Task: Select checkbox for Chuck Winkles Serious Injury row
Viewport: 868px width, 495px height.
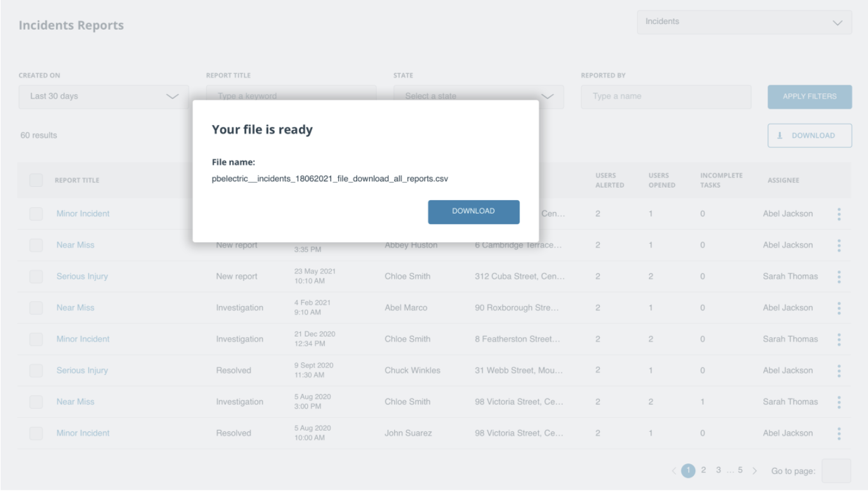Action: pyautogui.click(x=36, y=371)
